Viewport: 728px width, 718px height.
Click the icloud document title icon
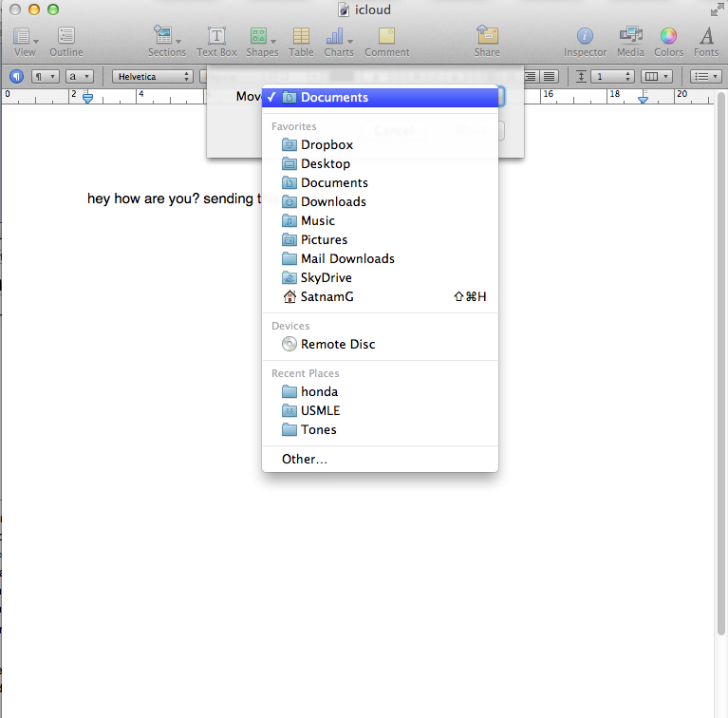343,9
